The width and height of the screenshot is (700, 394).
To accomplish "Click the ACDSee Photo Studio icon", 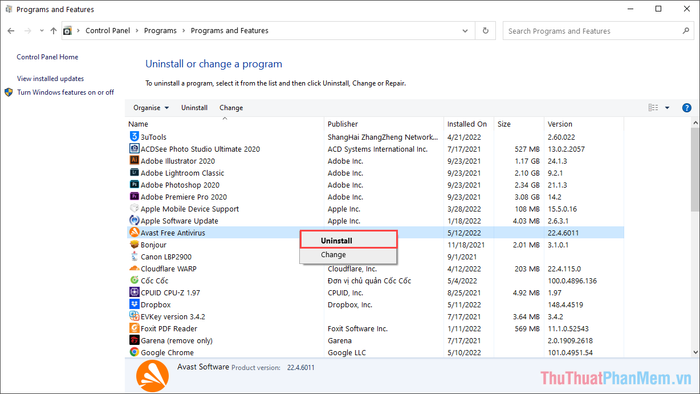I will [134, 148].
